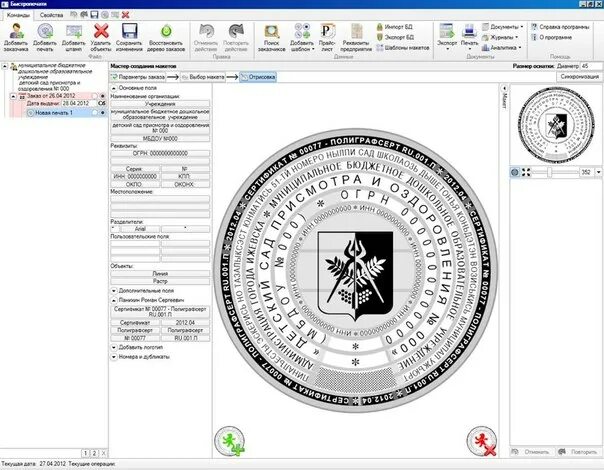604x470 pixels.
Task: Open Справка программы help item
Action: point(560,27)
